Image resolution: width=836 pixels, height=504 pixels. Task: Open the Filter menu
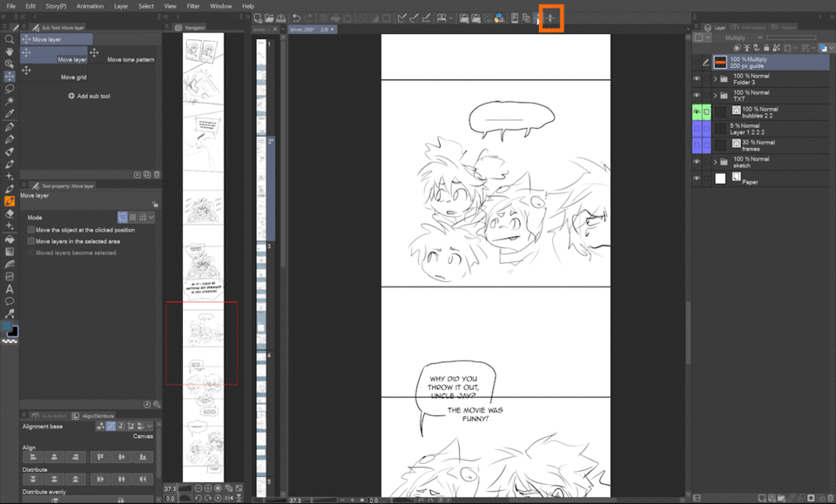[x=193, y=6]
